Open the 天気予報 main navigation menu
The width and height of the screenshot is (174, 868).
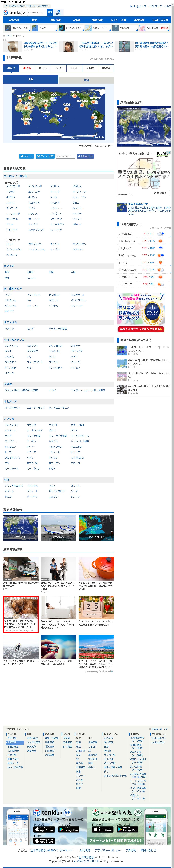(13, 20)
